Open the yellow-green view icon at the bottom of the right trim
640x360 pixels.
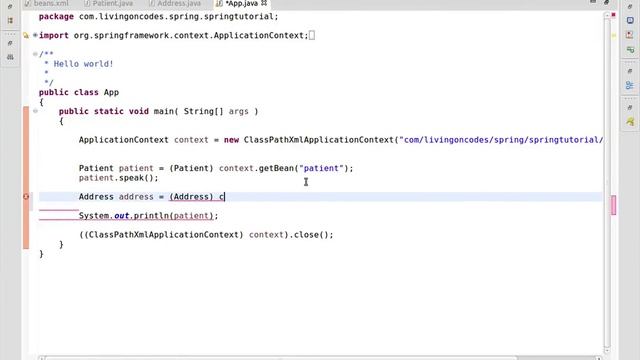click(x=630, y=121)
